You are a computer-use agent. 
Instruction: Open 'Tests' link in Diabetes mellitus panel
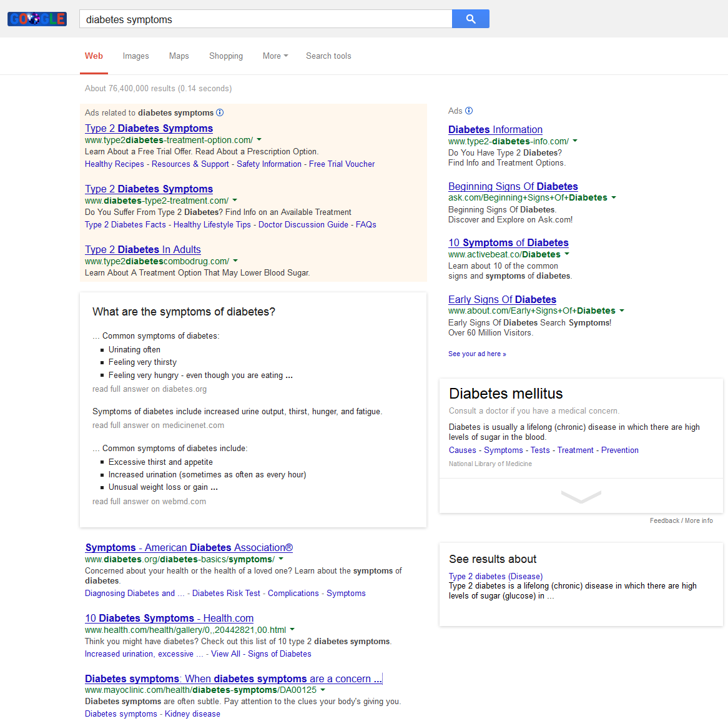[x=540, y=450]
